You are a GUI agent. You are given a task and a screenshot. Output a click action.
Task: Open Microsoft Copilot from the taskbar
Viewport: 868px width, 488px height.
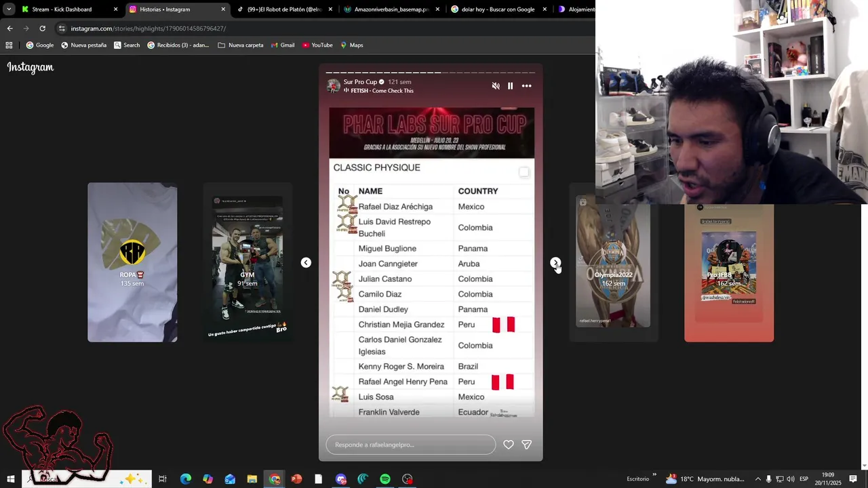[208, 479]
